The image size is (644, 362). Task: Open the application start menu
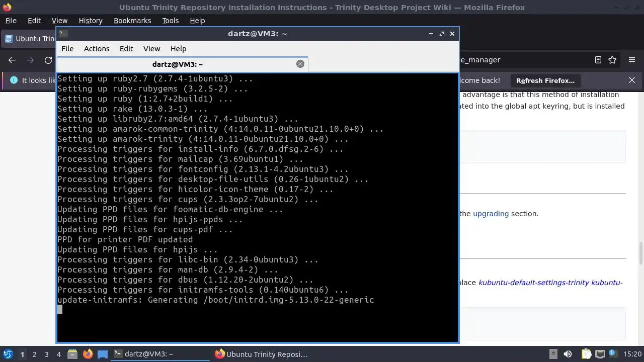[8, 354]
